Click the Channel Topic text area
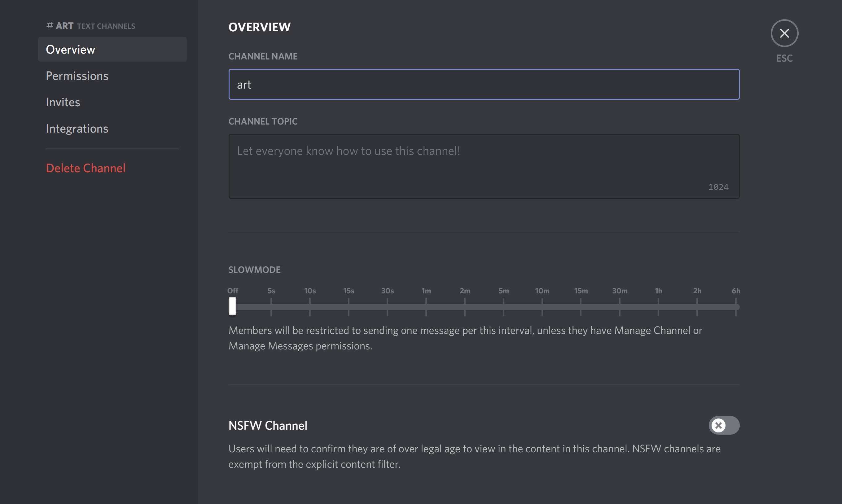Screen dimensions: 842x504 (x=484, y=166)
